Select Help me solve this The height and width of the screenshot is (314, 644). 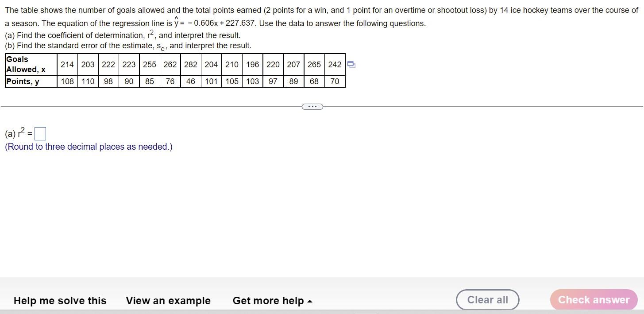pos(60,300)
